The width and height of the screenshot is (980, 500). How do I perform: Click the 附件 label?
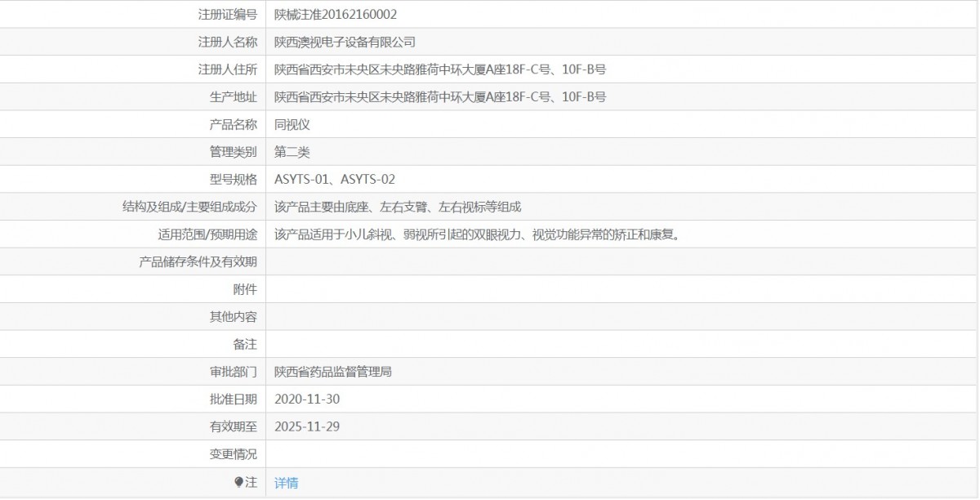[x=246, y=289]
